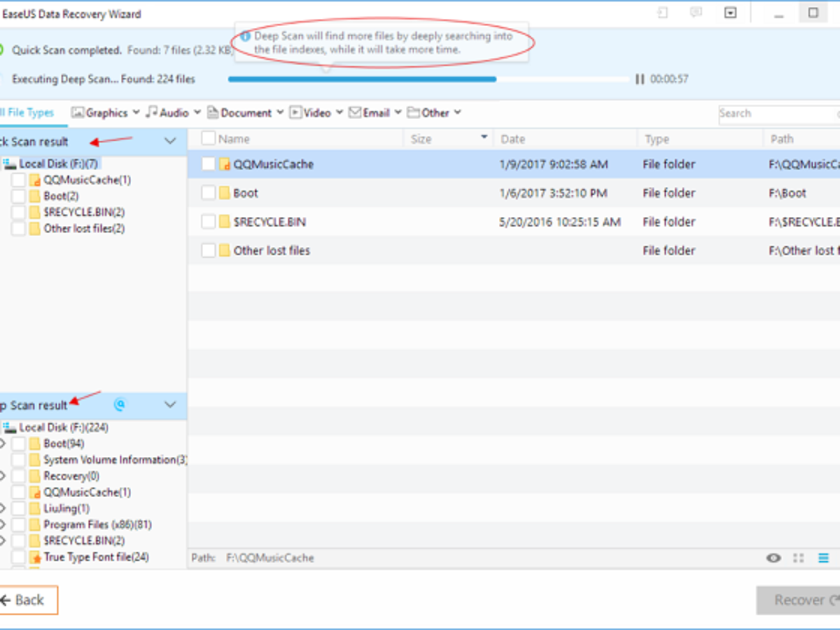Pause the running Deep Scan

[639, 79]
